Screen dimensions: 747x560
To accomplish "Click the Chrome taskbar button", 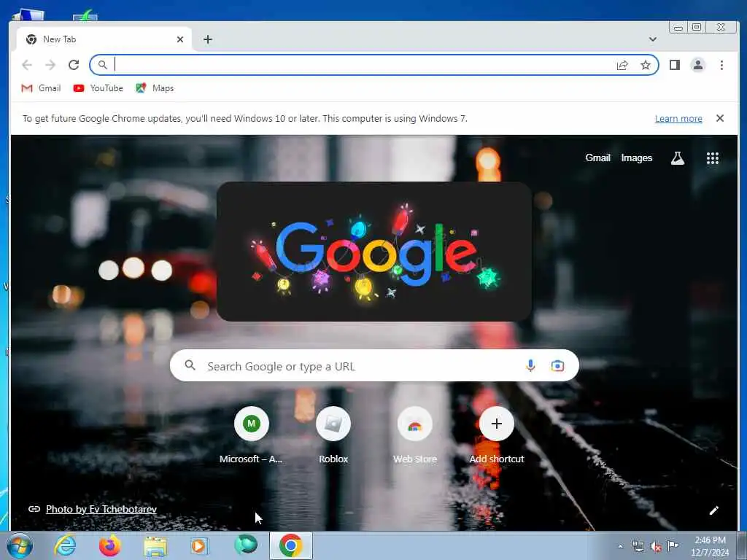I will [291, 545].
